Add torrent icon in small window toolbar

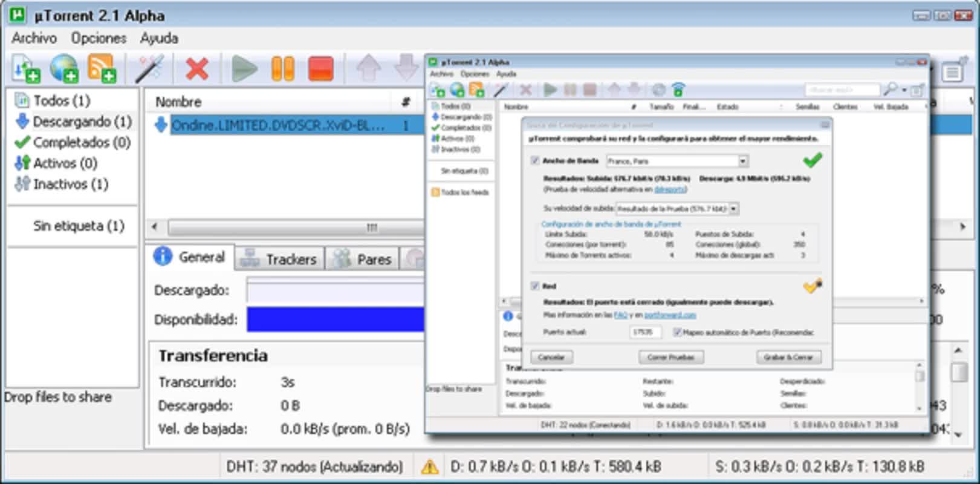coord(438,90)
